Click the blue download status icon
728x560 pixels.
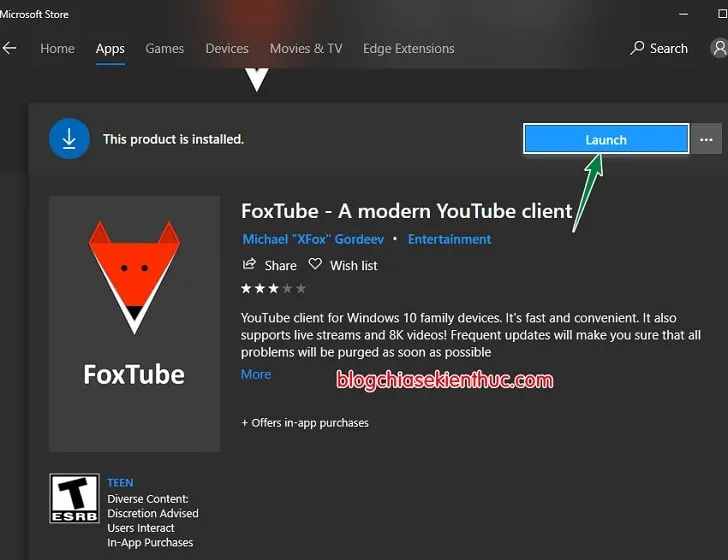click(x=69, y=139)
